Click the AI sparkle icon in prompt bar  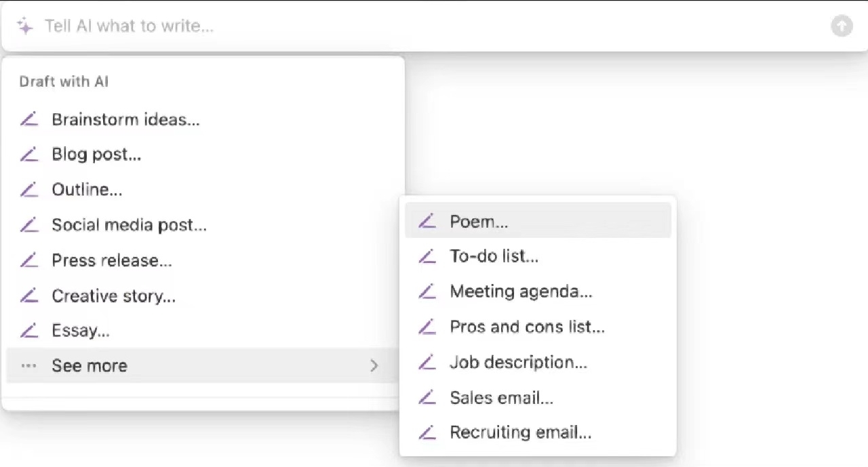(x=25, y=26)
